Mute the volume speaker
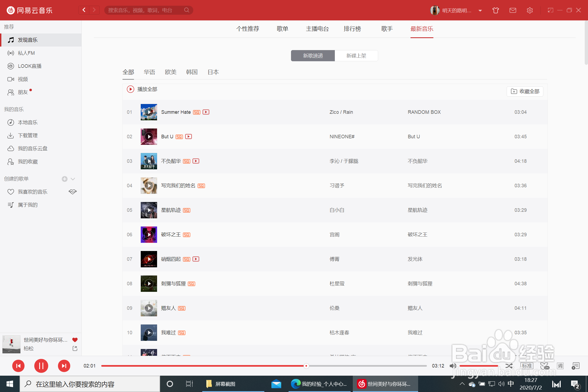The image size is (588, 392). 453,366
